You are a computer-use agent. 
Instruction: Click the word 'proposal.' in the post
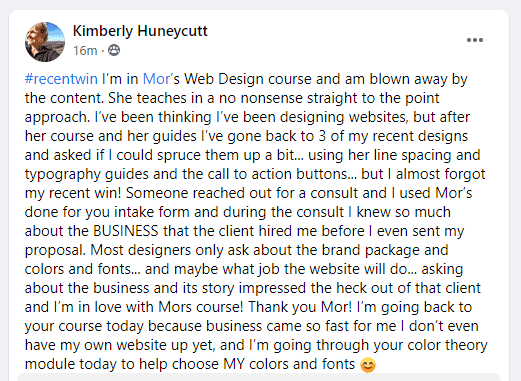[x=55, y=250]
